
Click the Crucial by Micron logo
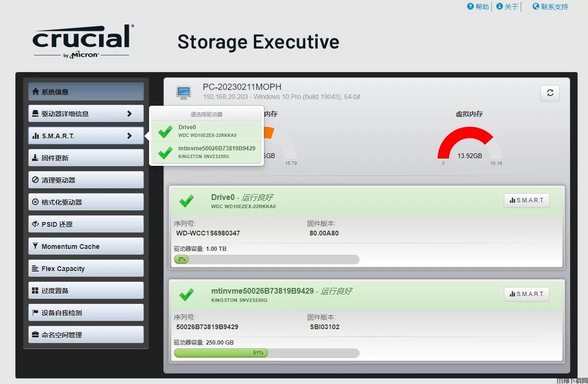(x=83, y=41)
